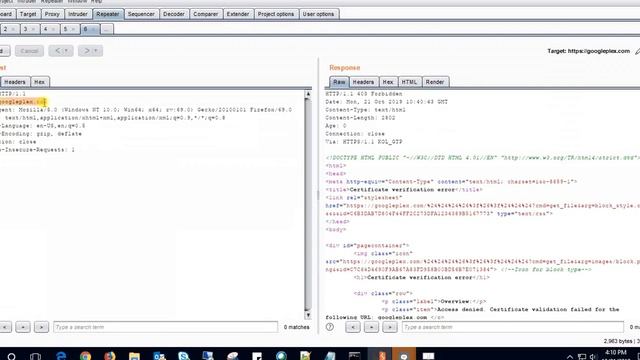Switch to the Comparer tab
The height and width of the screenshot is (360, 640).
tap(206, 14)
